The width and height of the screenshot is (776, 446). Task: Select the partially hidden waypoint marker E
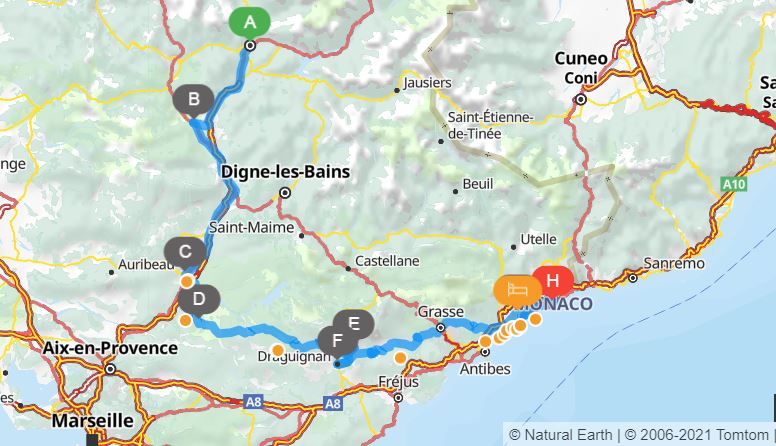tap(354, 322)
